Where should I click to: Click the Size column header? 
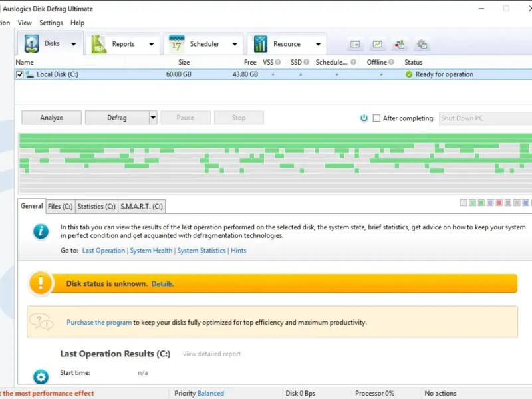click(184, 62)
